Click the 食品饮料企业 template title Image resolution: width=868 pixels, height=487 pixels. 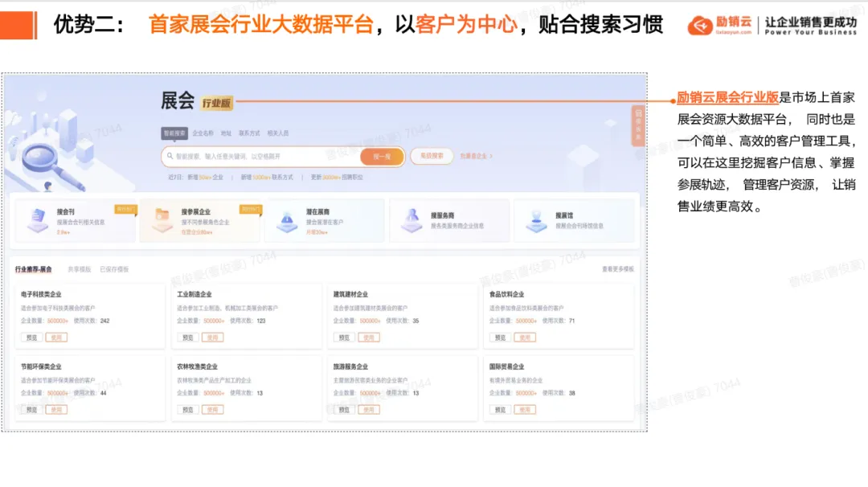click(506, 294)
